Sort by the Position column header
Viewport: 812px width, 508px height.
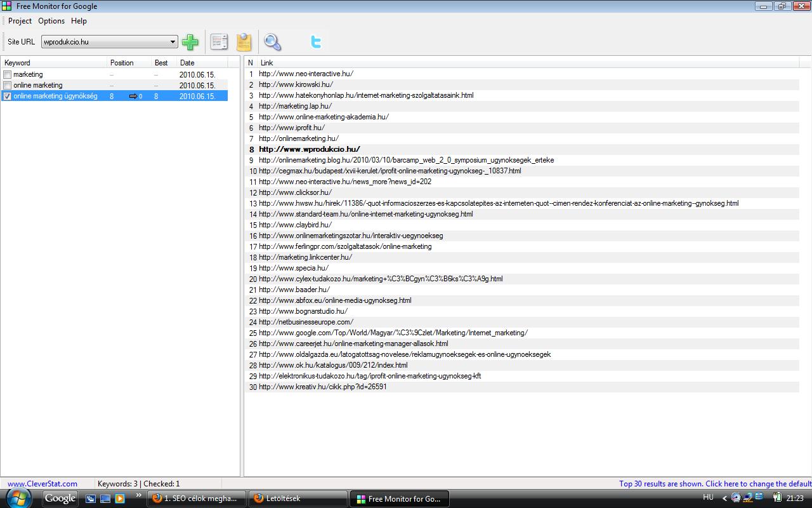tap(122, 63)
